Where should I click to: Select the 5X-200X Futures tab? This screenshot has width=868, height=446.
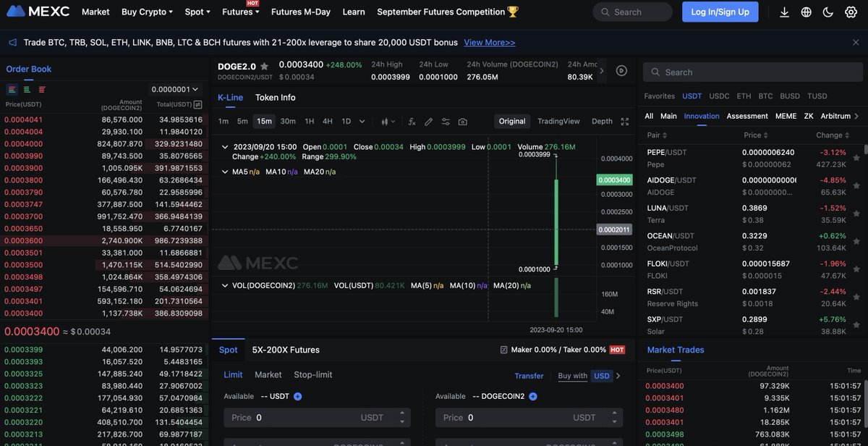(x=286, y=350)
